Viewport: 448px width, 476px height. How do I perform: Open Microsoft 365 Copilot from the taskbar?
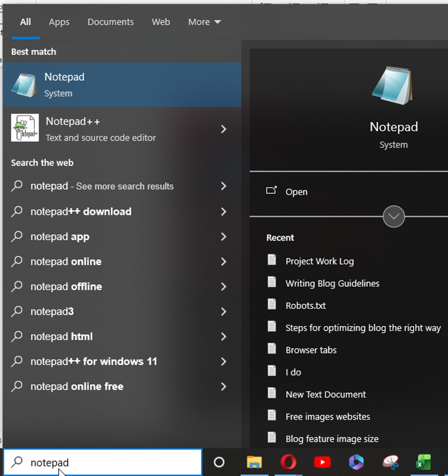pos(356,462)
